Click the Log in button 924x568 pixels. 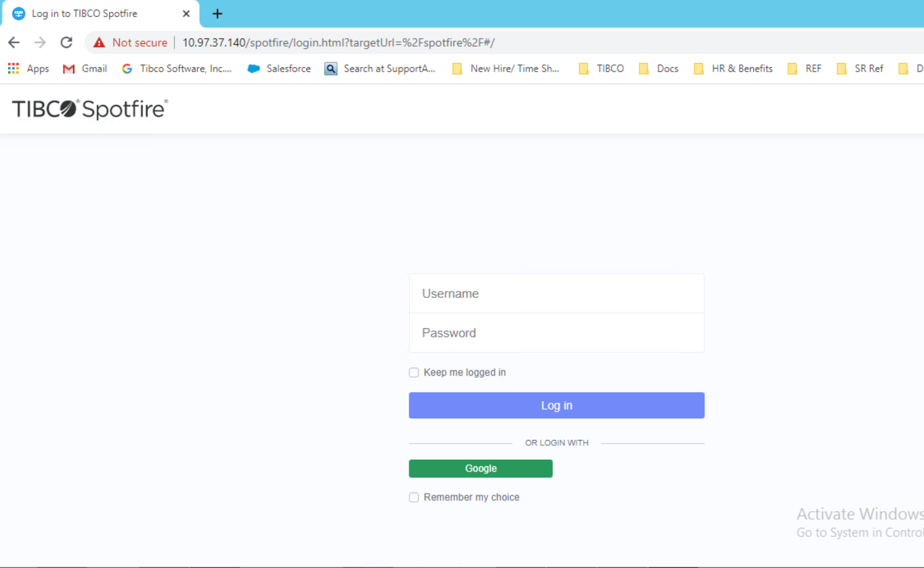(x=557, y=405)
